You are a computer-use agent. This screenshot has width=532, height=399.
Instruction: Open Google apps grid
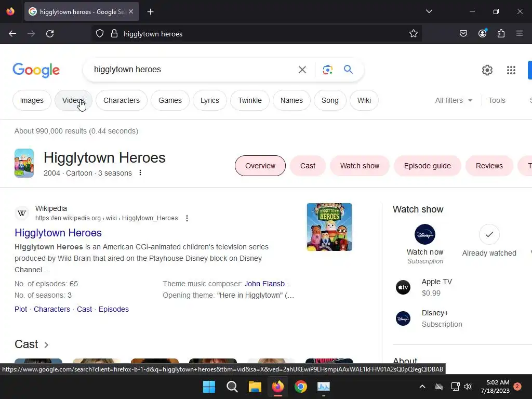(511, 70)
